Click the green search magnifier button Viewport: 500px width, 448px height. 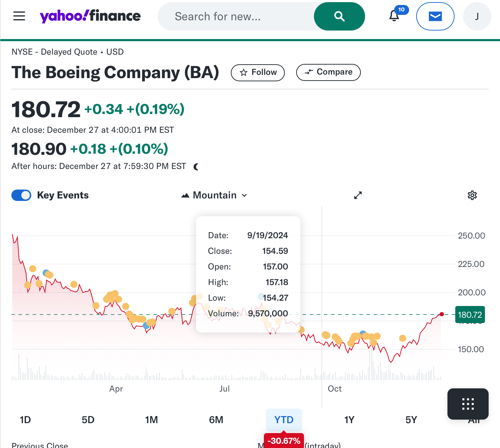339,16
